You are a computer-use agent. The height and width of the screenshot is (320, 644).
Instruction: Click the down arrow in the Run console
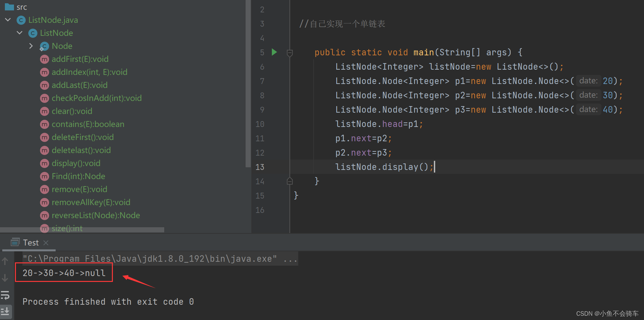[x=5, y=278]
